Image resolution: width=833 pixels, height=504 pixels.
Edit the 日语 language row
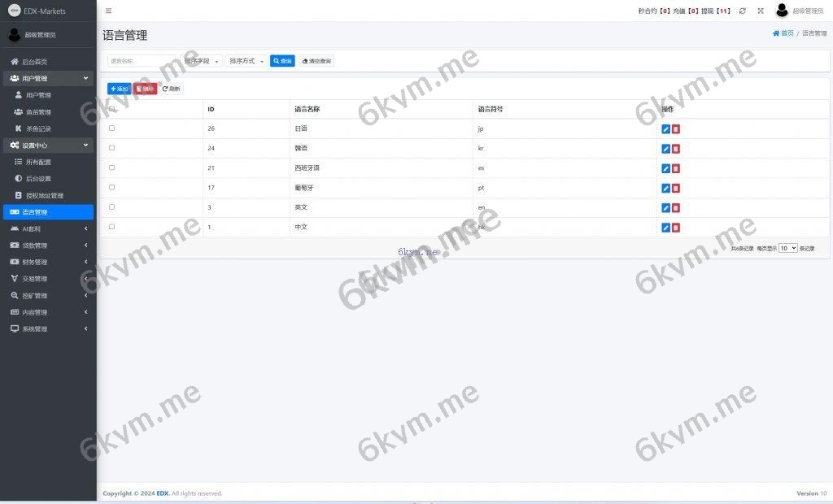(665, 129)
